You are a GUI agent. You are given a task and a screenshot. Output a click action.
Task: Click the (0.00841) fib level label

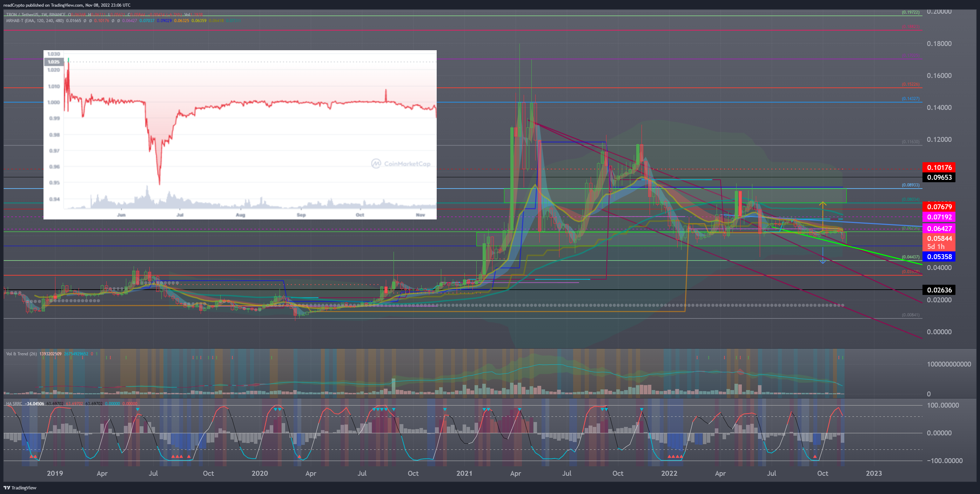tap(911, 315)
